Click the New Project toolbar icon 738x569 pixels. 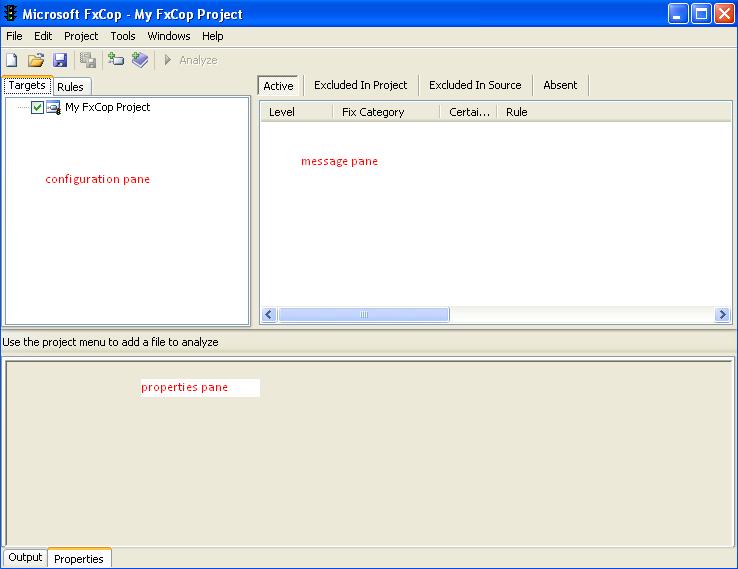coord(12,60)
